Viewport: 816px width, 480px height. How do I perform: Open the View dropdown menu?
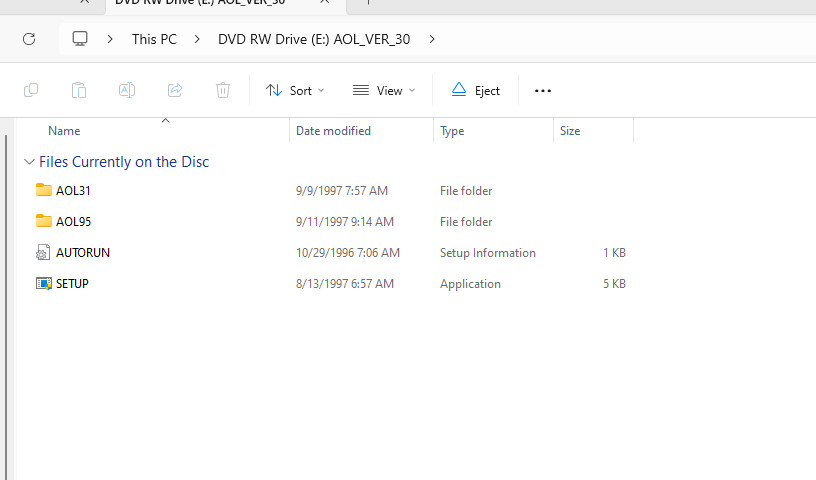pos(384,90)
